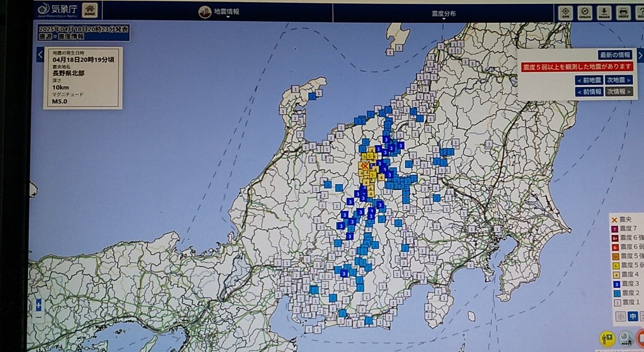Screen dimensions: 644x352
Task: Click the 震度7 legend icon
Action: (615, 229)
